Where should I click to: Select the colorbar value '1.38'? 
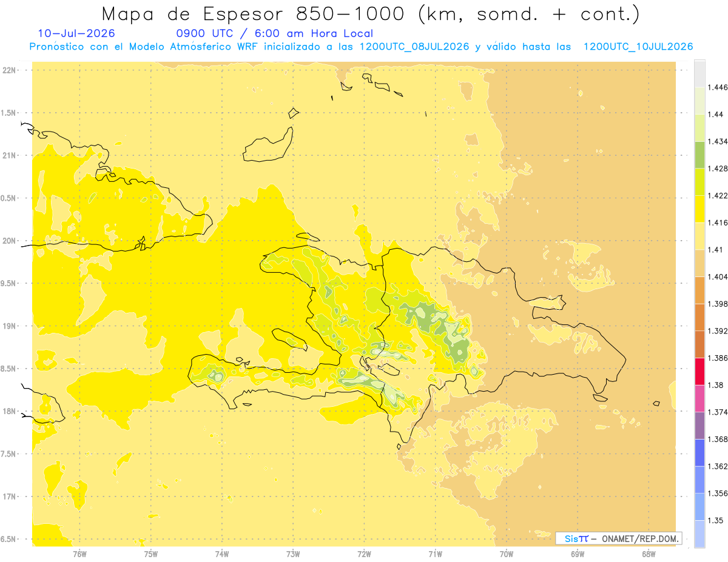pyautogui.click(x=715, y=385)
